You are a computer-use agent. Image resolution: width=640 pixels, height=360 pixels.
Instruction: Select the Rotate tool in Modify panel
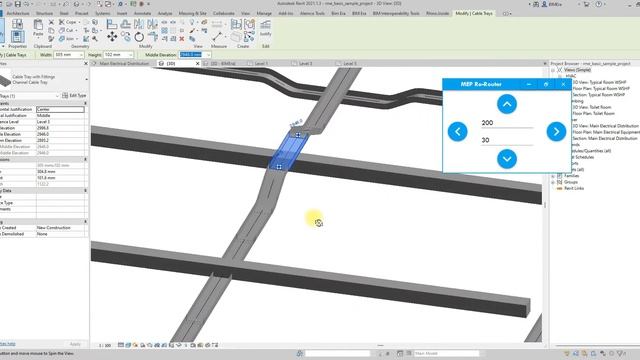139,37
